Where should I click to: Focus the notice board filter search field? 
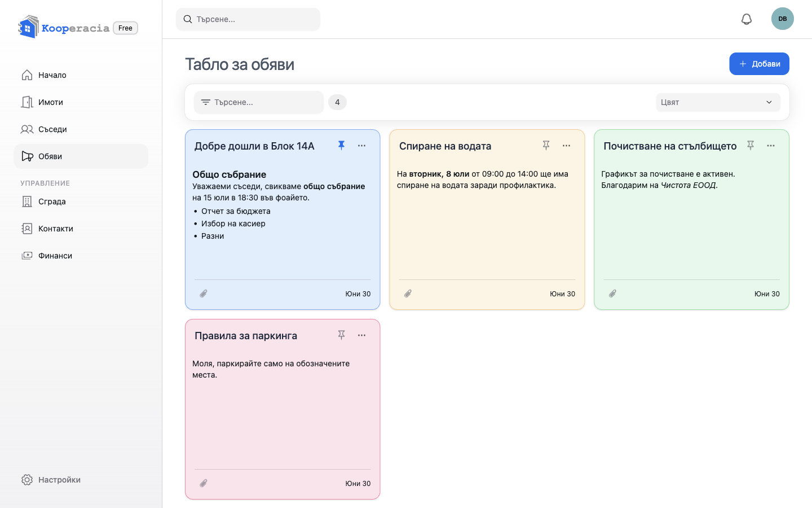[259, 102]
